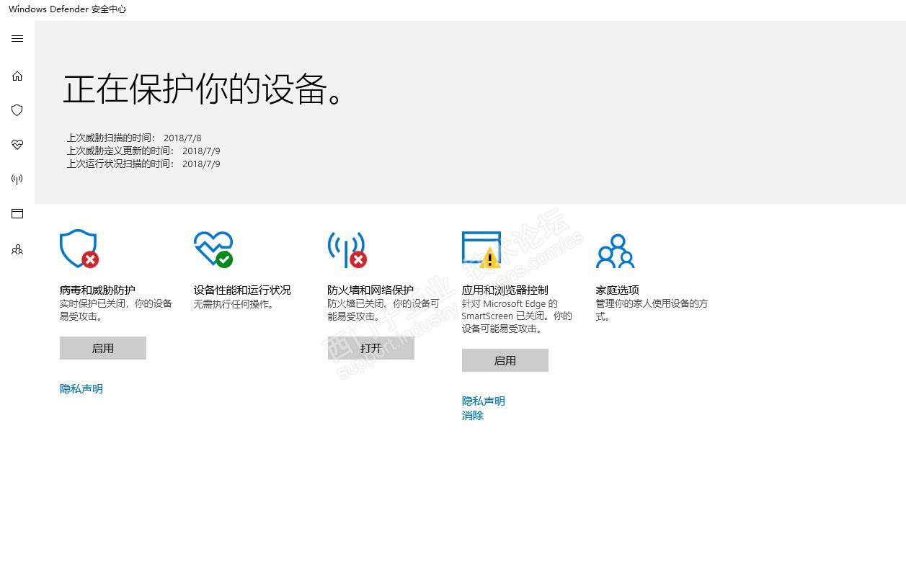Open sidebar firewall network antenna icon
Image resolution: width=906 pixels, height=588 pixels.
pos(17,179)
